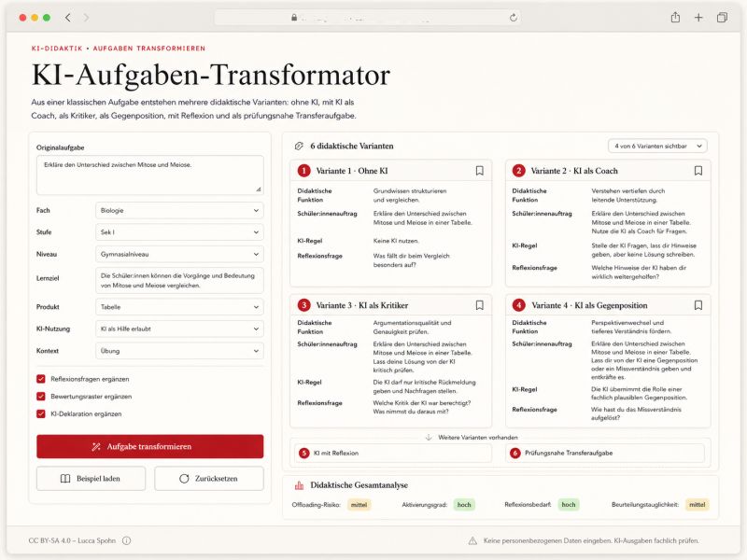The height and width of the screenshot is (560, 747).
Task: Bookmark Variante 4 KI als Gegenposition
Action: (x=698, y=305)
